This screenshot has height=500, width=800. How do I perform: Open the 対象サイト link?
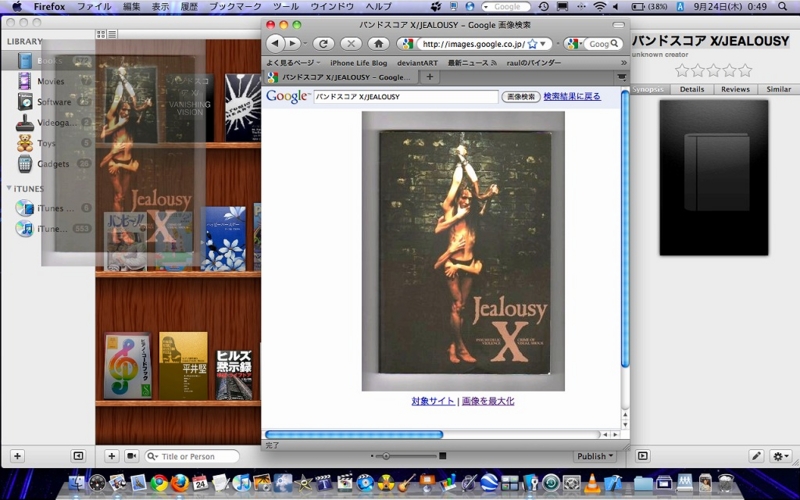[x=433, y=401]
